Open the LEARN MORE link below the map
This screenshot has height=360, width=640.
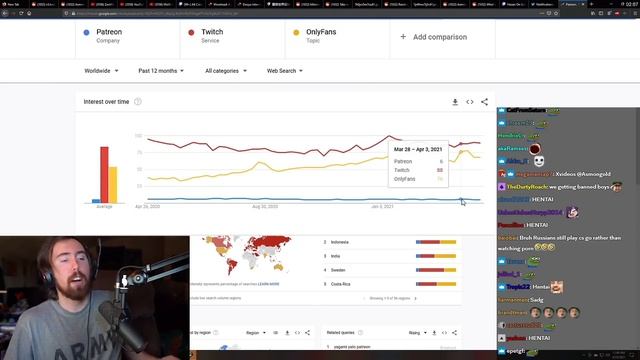tap(269, 284)
